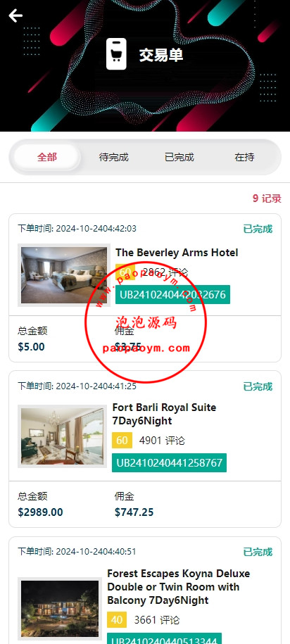The width and height of the screenshot is (290, 644).
Task: Tap the back arrow icon
Action: pos(15,15)
